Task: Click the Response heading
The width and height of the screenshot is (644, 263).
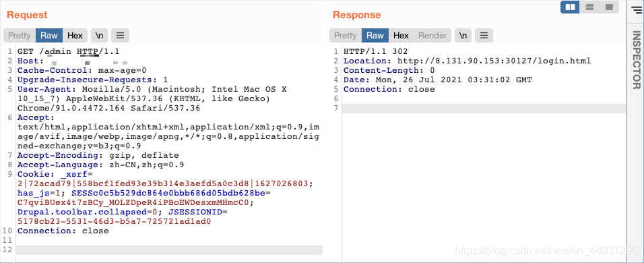Action: click(x=357, y=15)
